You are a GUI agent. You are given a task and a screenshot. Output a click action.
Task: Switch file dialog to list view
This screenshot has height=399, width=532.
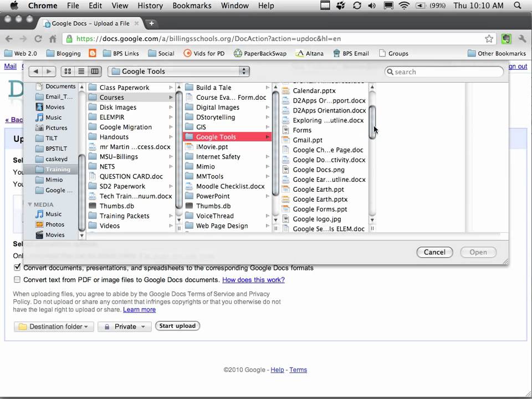[81, 71]
